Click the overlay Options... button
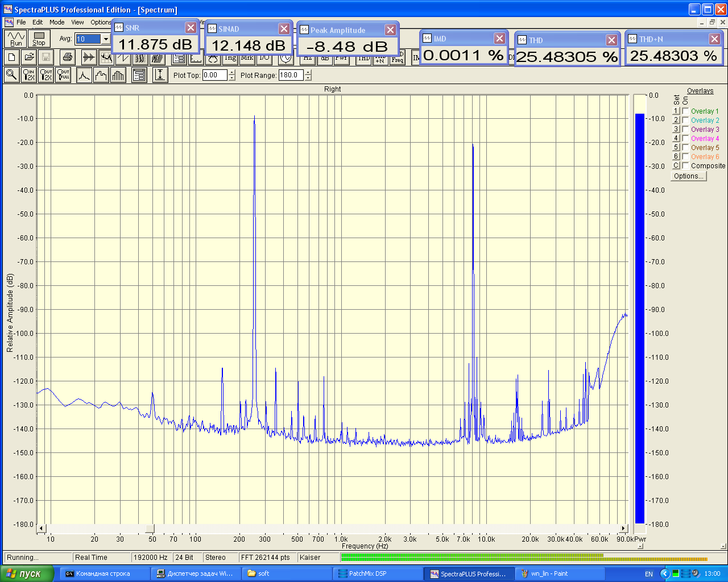The height and width of the screenshot is (582, 728). [x=688, y=176]
